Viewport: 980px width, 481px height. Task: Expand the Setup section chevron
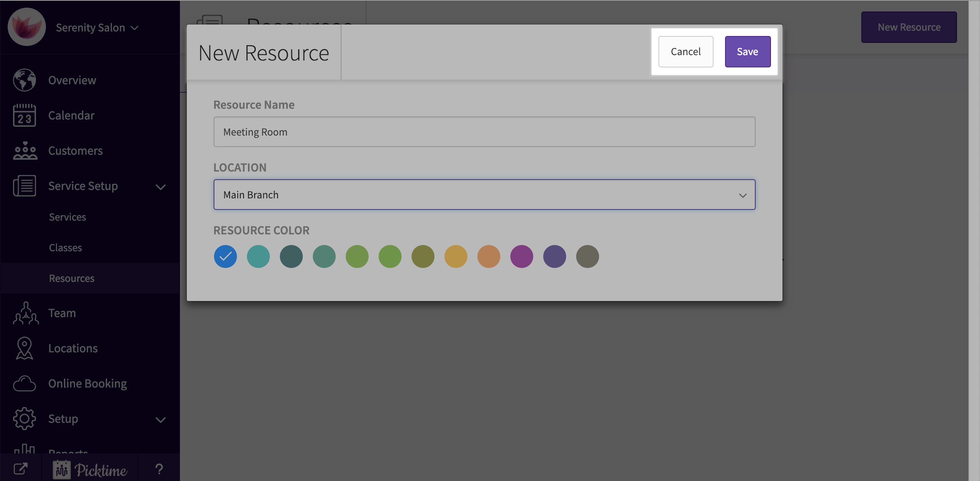pyautogui.click(x=161, y=420)
